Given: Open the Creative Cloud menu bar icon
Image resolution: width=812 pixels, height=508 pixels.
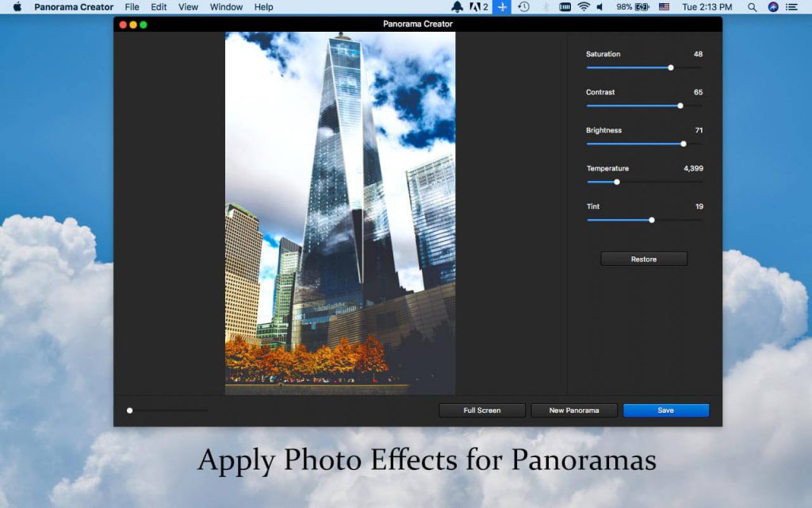Looking at the screenshot, I should pos(477,7).
